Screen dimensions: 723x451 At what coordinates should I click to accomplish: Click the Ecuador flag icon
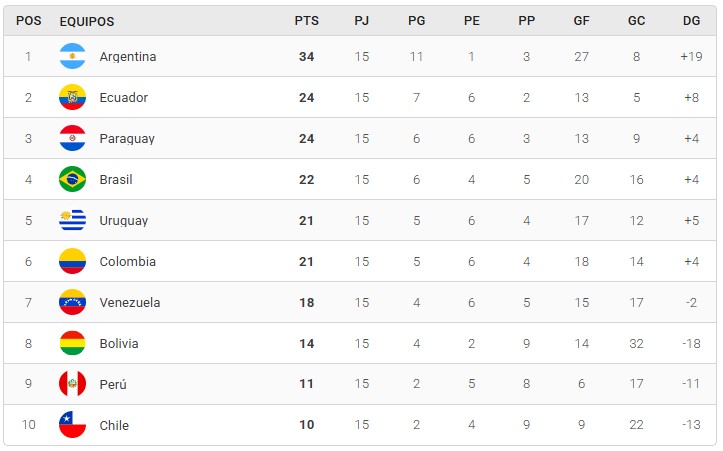(72, 97)
